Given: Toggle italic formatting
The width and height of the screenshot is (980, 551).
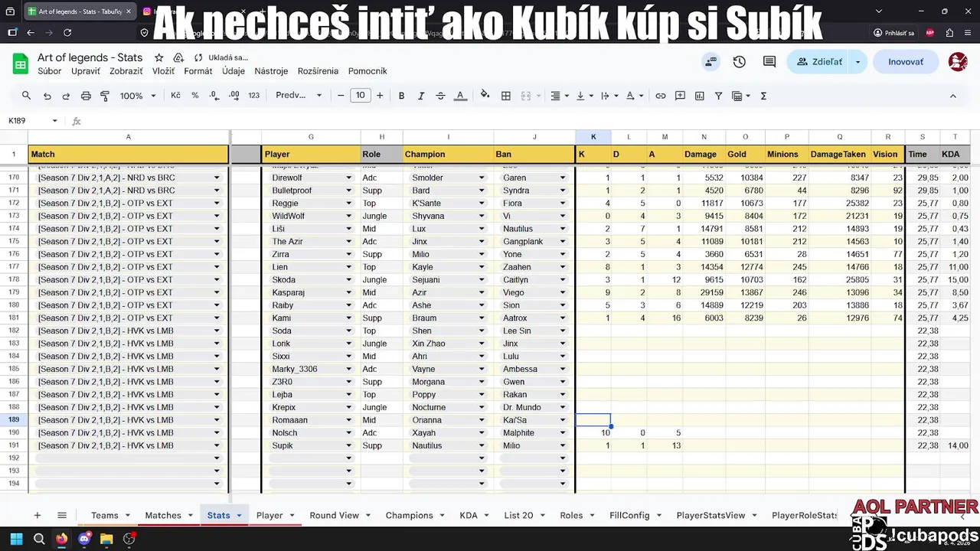Looking at the screenshot, I should click(x=420, y=96).
